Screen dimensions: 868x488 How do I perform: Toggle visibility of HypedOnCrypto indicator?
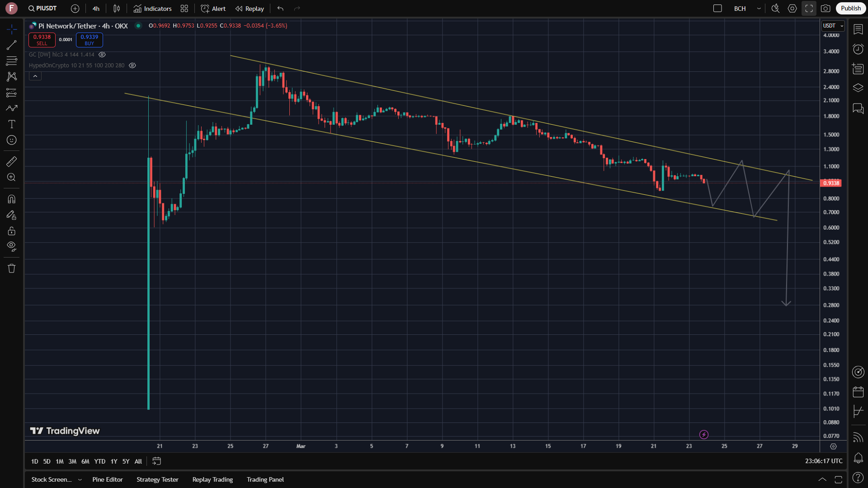pyautogui.click(x=132, y=66)
